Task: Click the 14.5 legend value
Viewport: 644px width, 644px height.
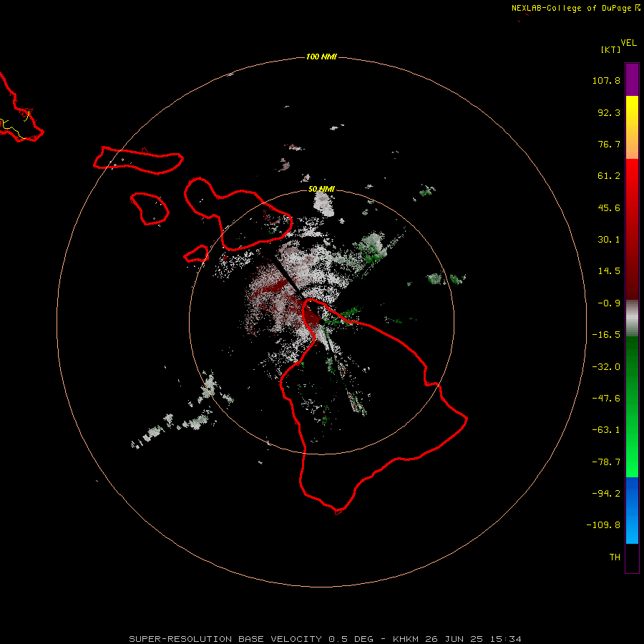Action: point(609,271)
